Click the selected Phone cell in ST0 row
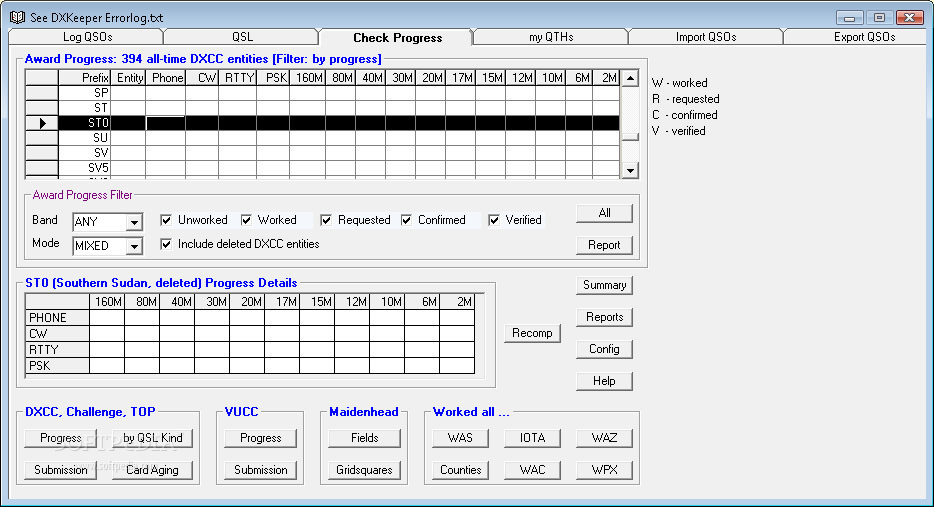The image size is (934, 507). [166, 123]
